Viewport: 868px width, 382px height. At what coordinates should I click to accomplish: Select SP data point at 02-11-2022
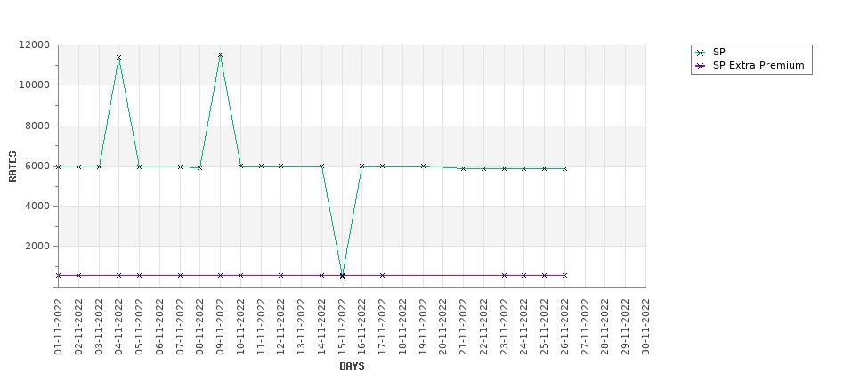tap(78, 167)
